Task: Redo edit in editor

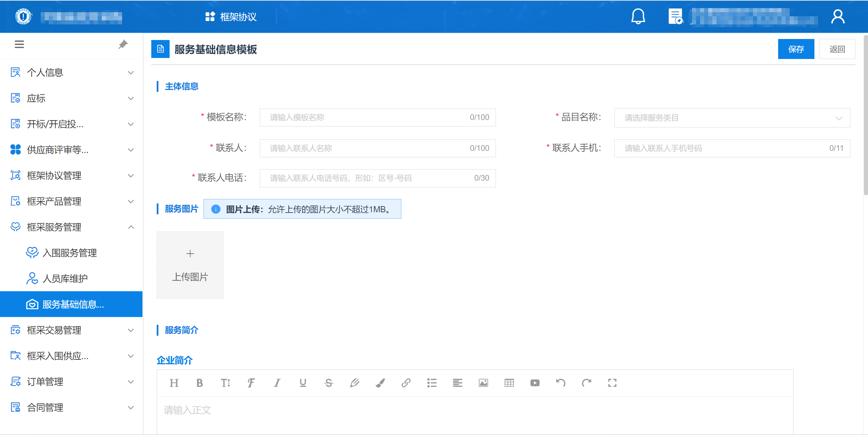Action: coord(586,383)
